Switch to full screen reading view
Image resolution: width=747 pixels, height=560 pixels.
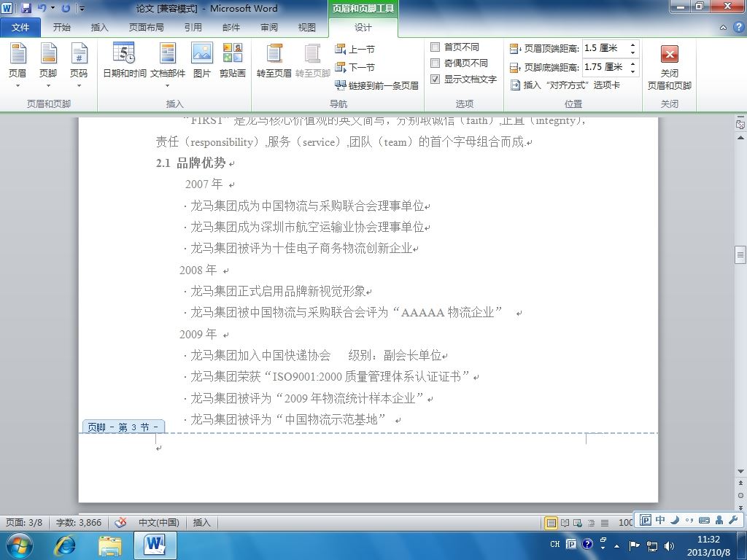[x=565, y=523]
